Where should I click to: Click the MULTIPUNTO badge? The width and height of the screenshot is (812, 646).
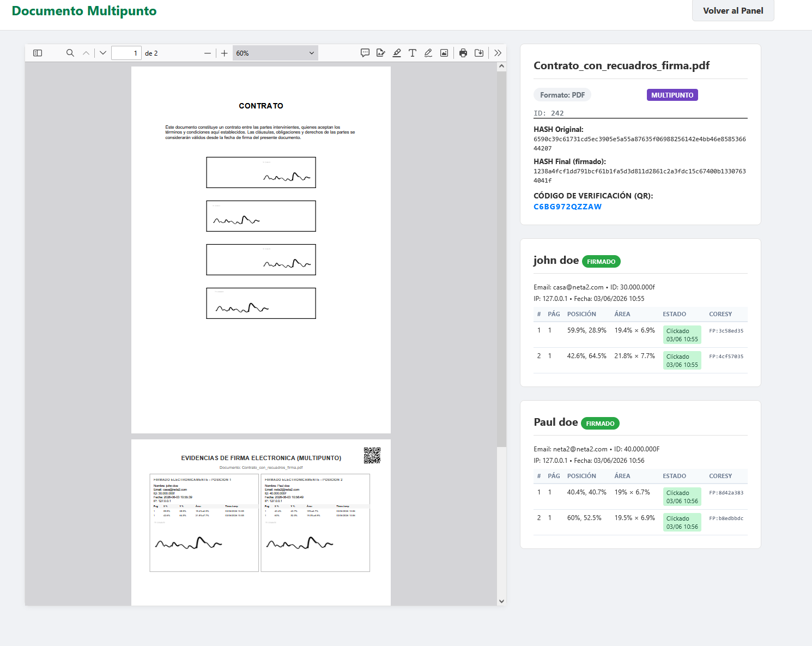point(672,95)
